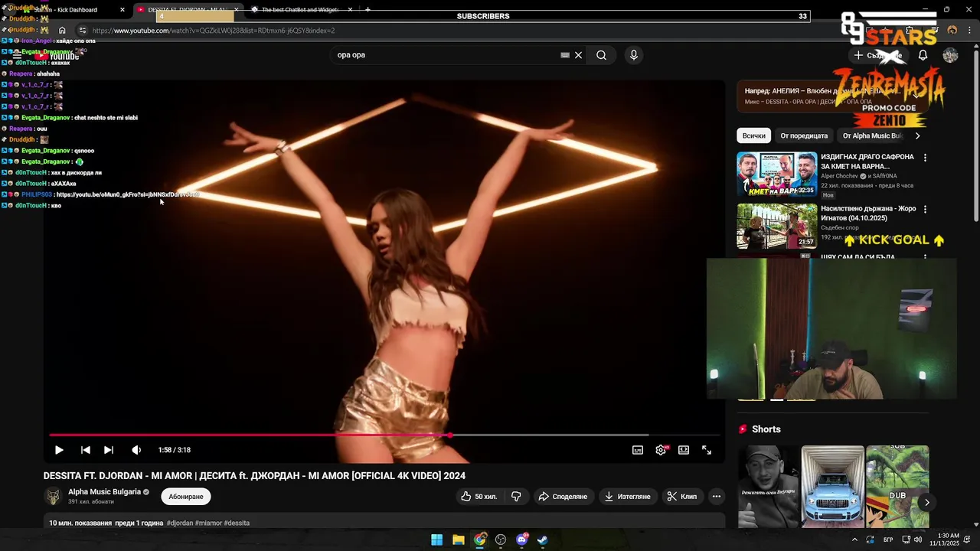The height and width of the screenshot is (551, 980).
Task: Toggle subtitles/closed captions in the player
Action: (638, 450)
